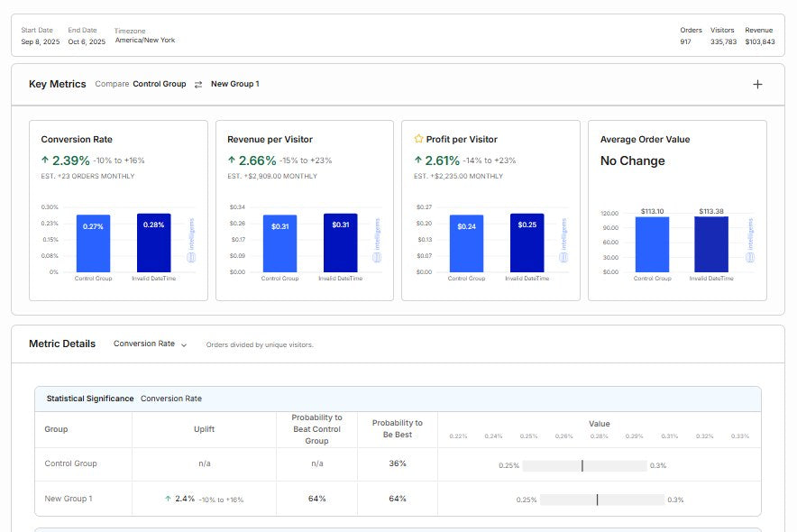
Task: Click the plus icon in Key Metrics header
Action: [x=757, y=85]
